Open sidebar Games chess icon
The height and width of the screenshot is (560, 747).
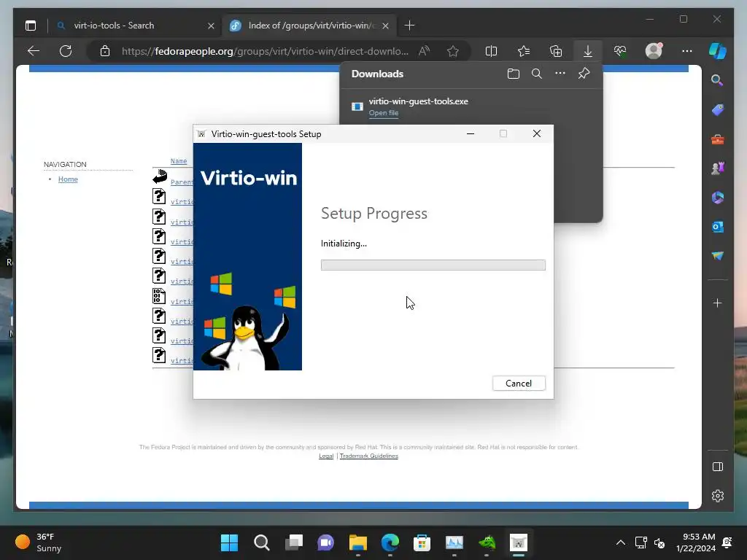point(718,168)
